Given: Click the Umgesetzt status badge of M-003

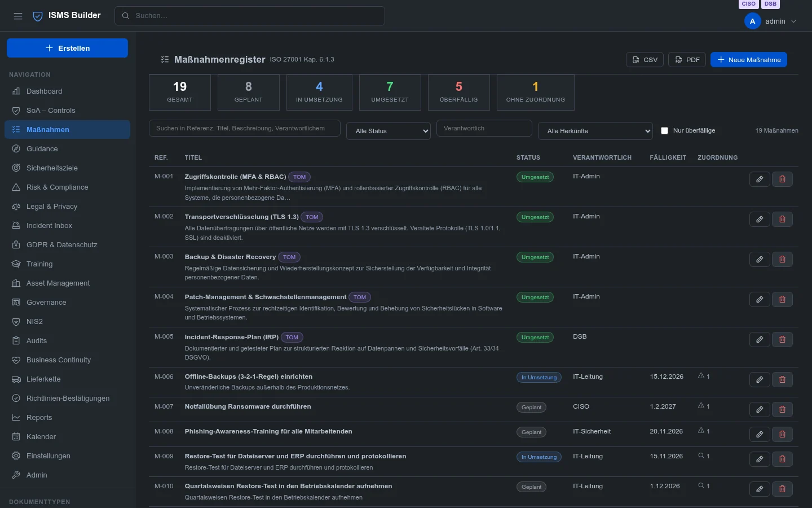Looking at the screenshot, I should pos(535,257).
